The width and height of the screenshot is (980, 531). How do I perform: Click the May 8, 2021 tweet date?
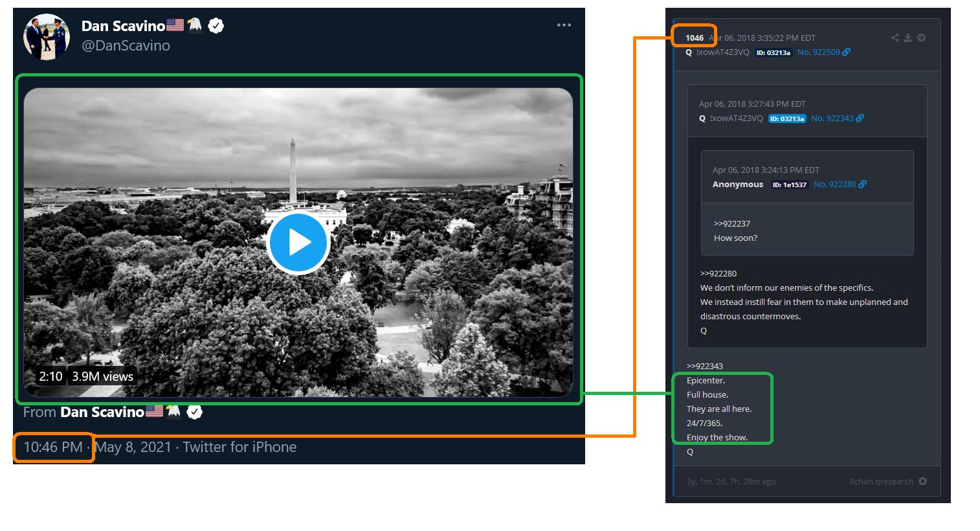(133, 447)
